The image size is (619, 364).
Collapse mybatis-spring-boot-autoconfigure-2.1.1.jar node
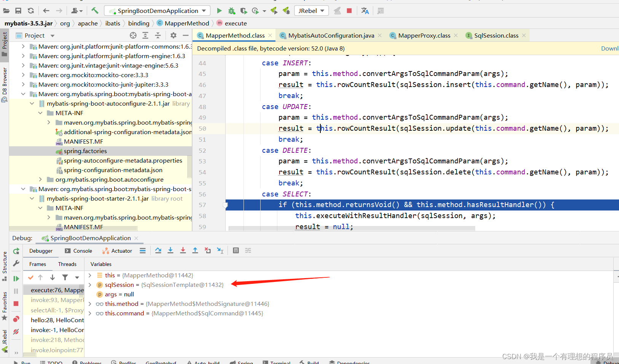tap(32, 103)
